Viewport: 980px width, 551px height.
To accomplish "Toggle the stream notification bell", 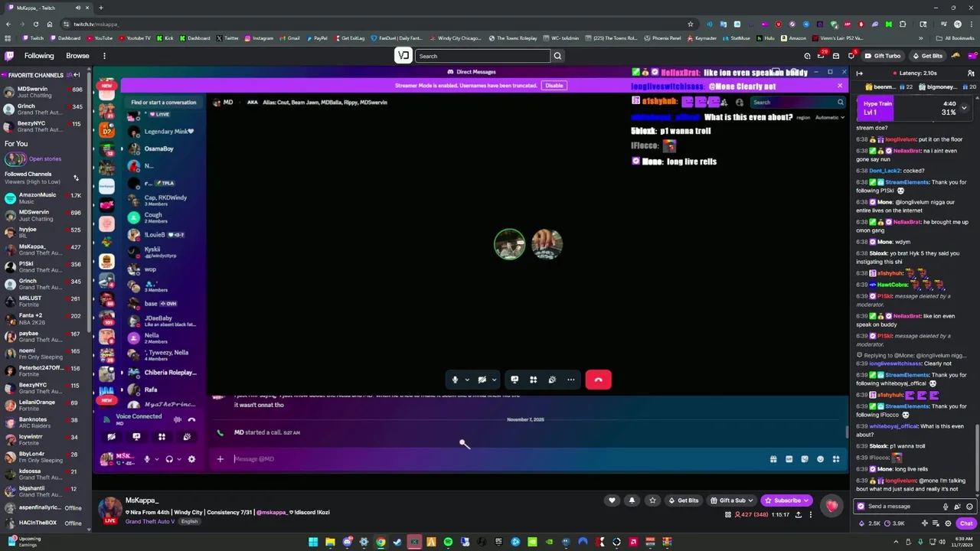I will click(x=632, y=500).
